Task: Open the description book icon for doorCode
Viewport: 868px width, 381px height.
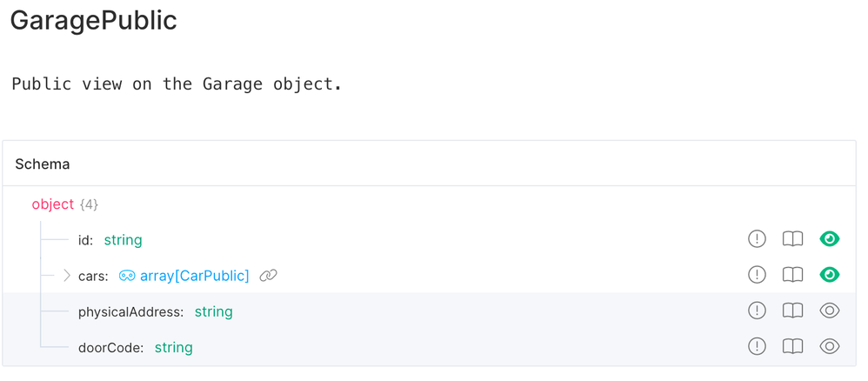Action: coord(792,346)
